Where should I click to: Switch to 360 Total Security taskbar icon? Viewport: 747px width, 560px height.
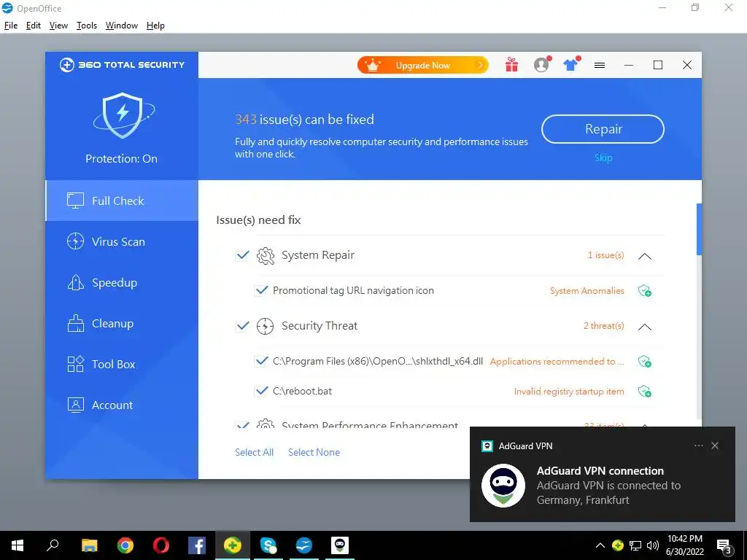pyautogui.click(x=233, y=545)
